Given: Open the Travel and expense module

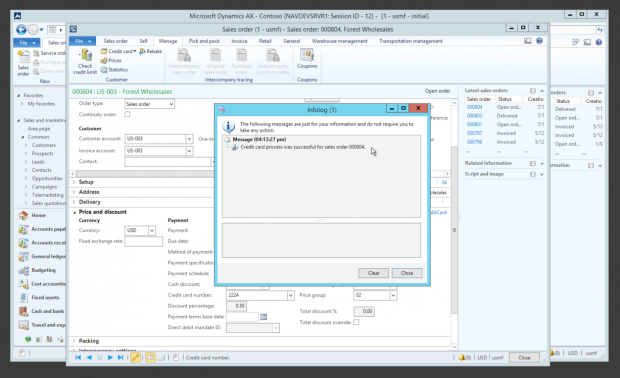Looking at the screenshot, I should click(42, 325).
